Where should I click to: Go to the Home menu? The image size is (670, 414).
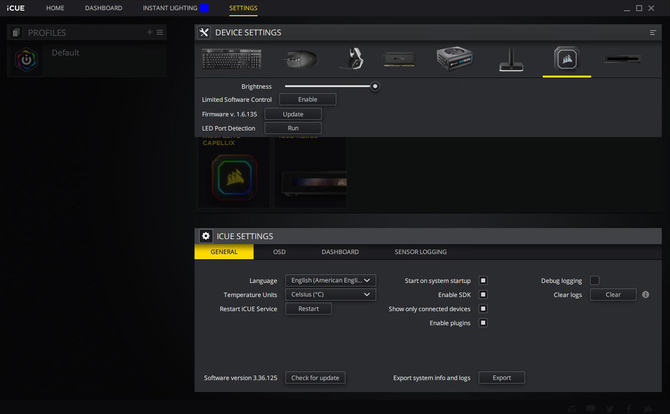[55, 8]
